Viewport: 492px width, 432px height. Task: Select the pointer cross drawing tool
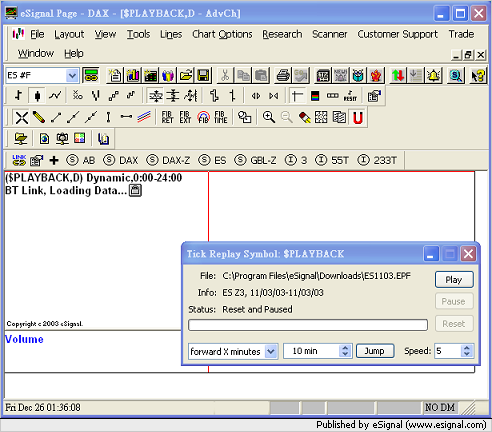(22, 117)
